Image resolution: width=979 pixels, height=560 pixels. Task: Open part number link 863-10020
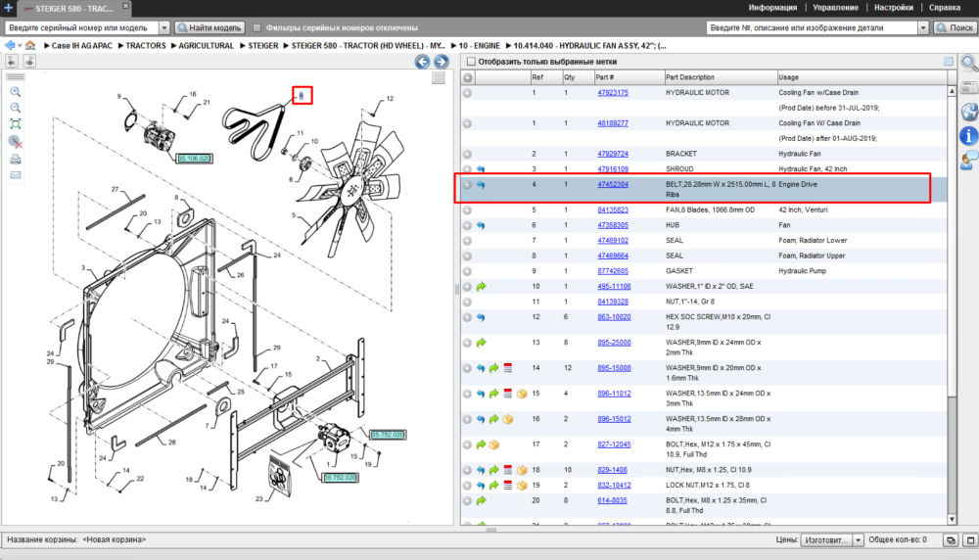click(614, 317)
